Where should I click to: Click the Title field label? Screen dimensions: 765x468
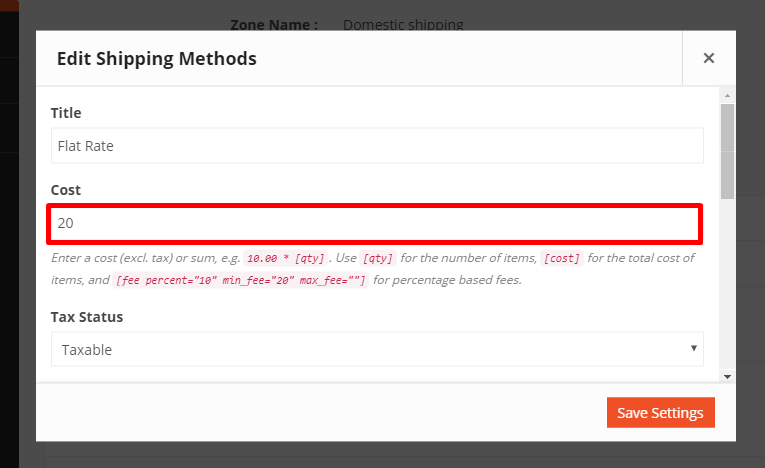pyautogui.click(x=66, y=113)
